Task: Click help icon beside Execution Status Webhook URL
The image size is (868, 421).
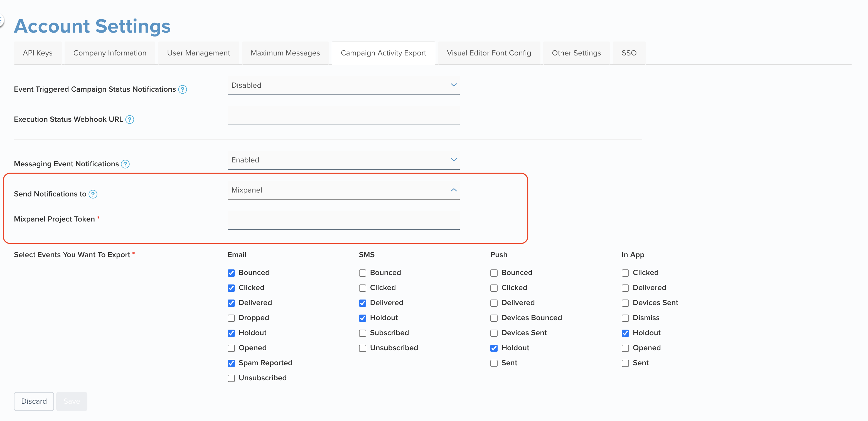Action: (131, 120)
